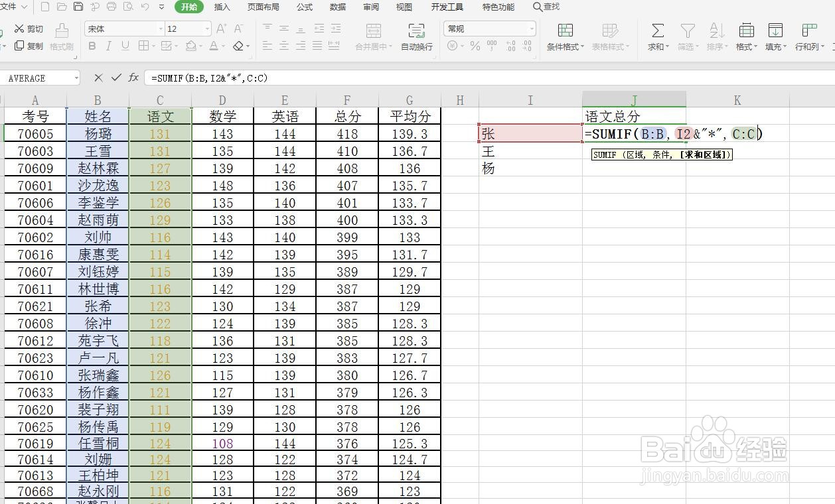Open insert function fx dialog

tap(133, 78)
